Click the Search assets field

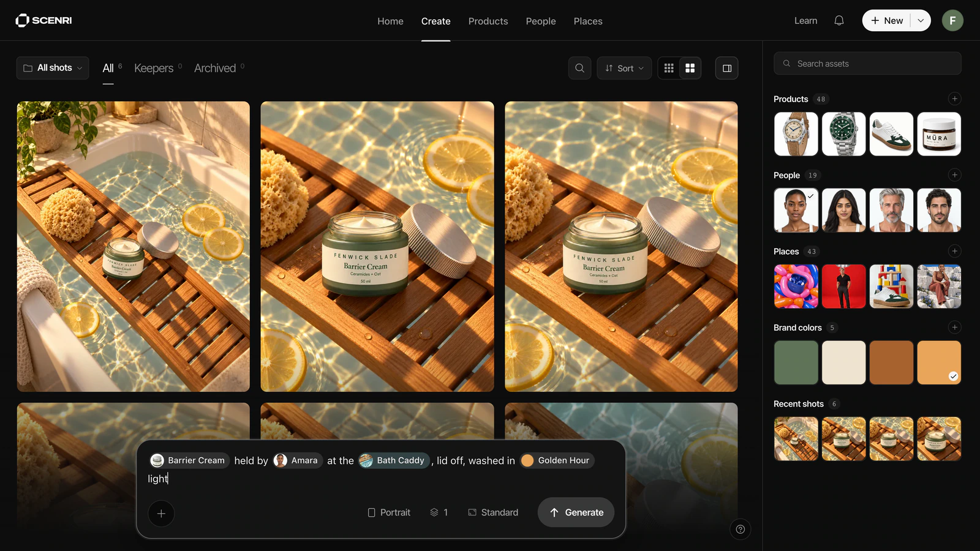867,64
